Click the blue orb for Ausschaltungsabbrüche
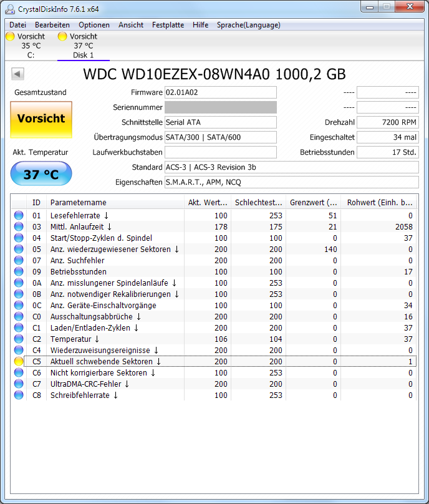This screenshot has height=504, width=429. pyautogui.click(x=19, y=316)
